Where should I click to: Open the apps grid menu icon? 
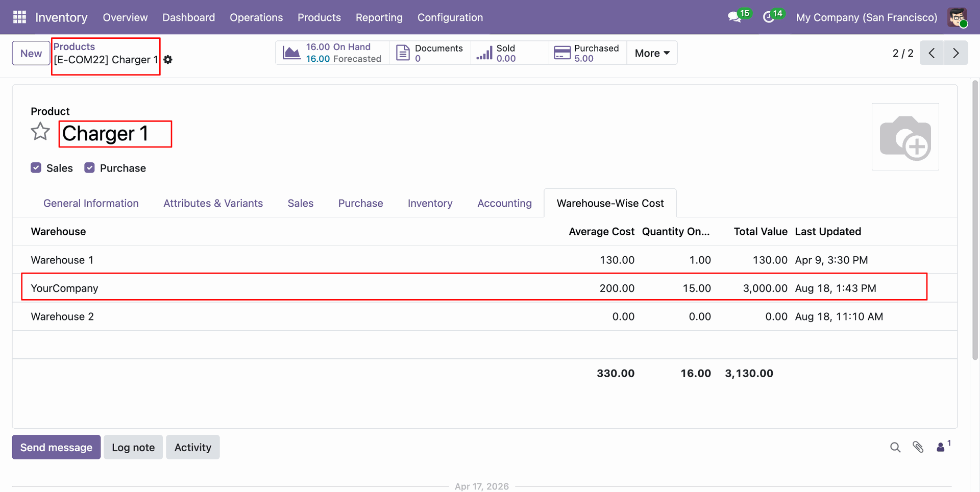(x=19, y=17)
